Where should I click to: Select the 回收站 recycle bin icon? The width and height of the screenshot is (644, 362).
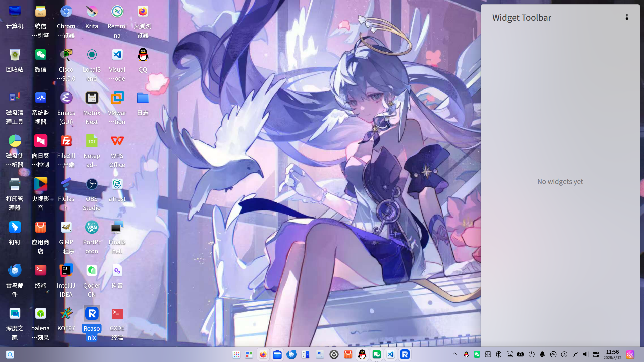pos(15,55)
